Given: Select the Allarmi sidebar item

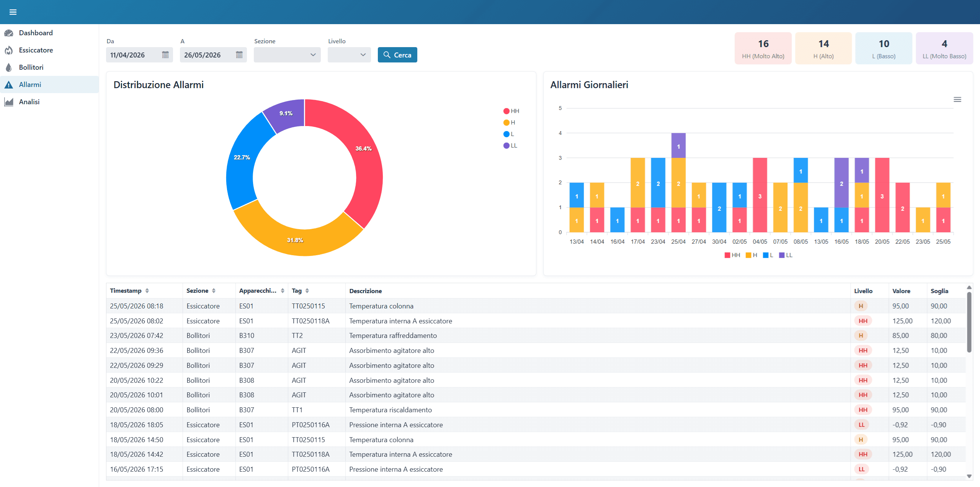Looking at the screenshot, I should tap(49, 84).
